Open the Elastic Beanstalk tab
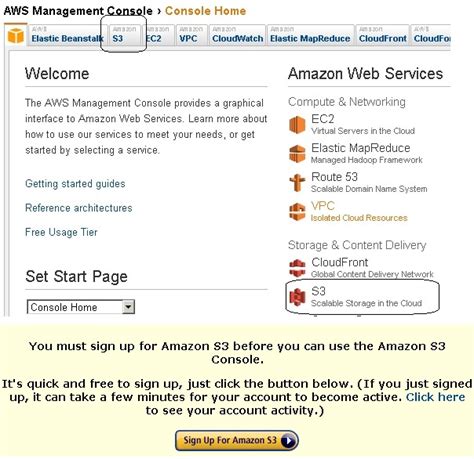The width and height of the screenshot is (474, 459). click(x=67, y=35)
